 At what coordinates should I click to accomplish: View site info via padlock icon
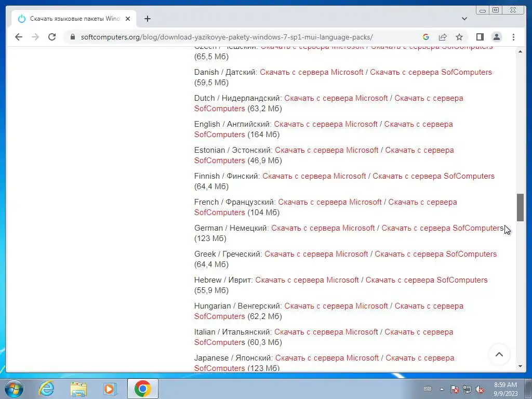73,37
